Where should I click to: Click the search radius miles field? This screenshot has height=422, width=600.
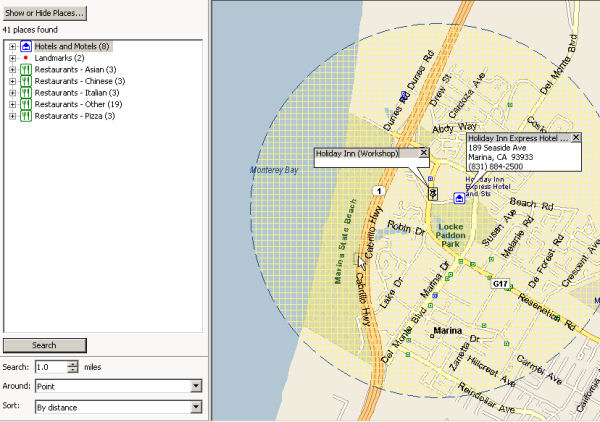click(x=51, y=367)
